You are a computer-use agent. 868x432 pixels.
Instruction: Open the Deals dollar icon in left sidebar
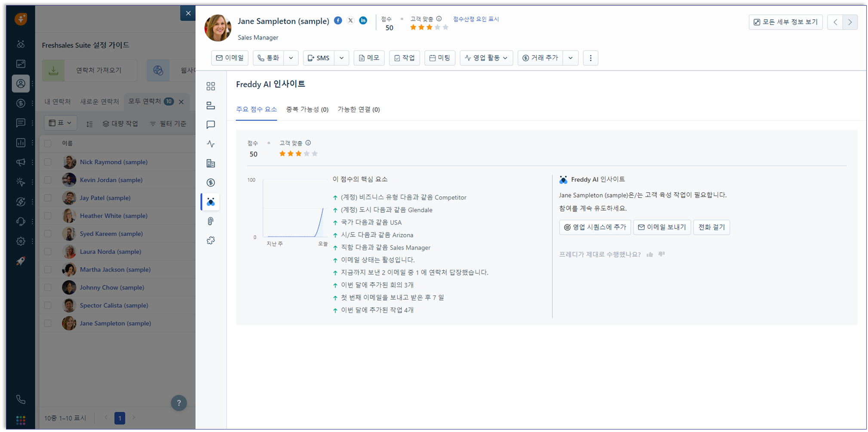click(21, 103)
